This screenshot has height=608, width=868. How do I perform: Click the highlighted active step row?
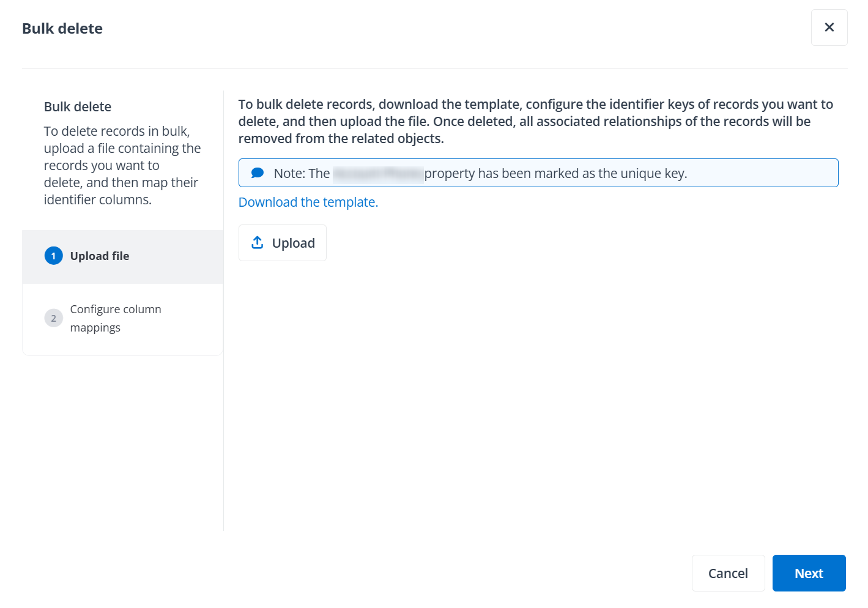click(x=122, y=256)
